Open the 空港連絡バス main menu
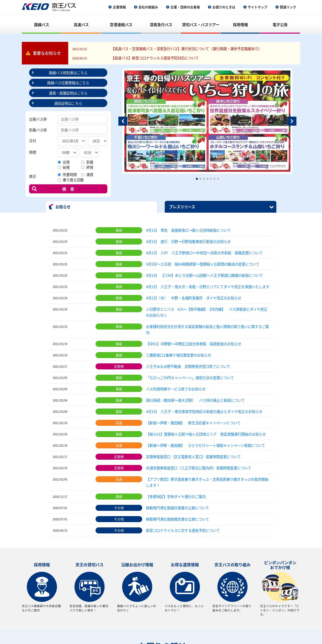This screenshot has height=644, width=322. 121,25
